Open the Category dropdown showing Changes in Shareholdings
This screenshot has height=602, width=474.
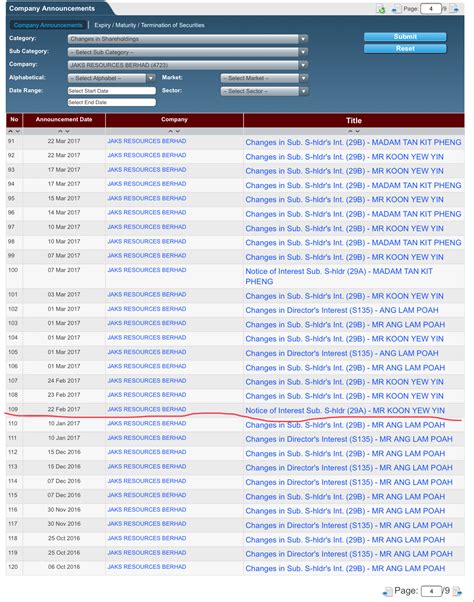(x=188, y=39)
